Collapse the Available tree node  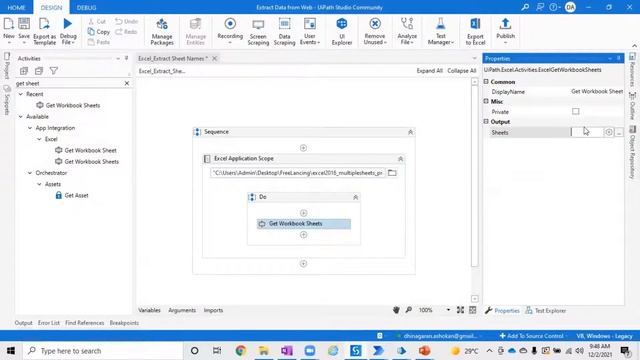pyautogui.click(x=21, y=117)
